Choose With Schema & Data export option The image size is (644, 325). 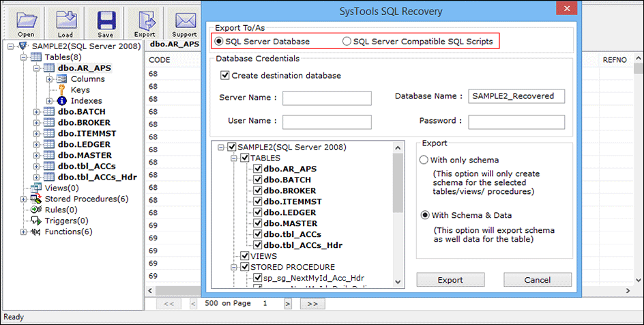point(425,215)
